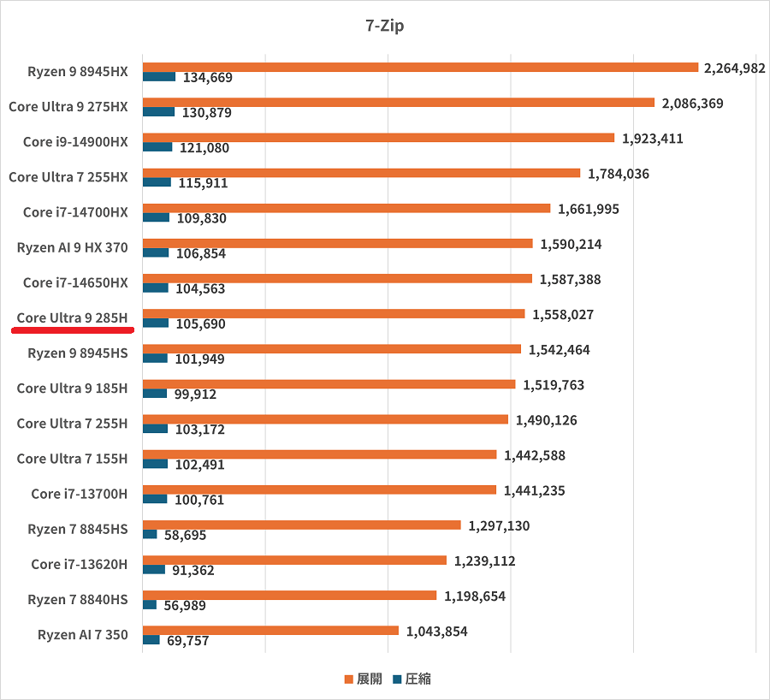Click the Core Ultra 9 275HX label

[68, 107]
